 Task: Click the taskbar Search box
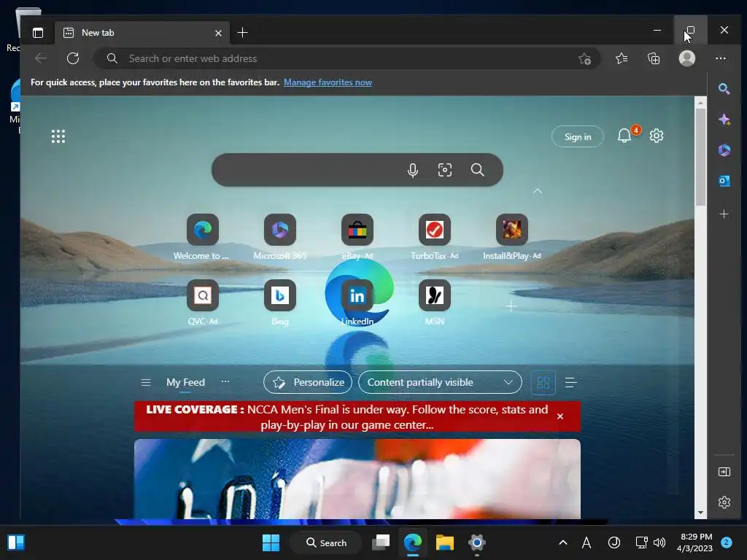click(326, 542)
